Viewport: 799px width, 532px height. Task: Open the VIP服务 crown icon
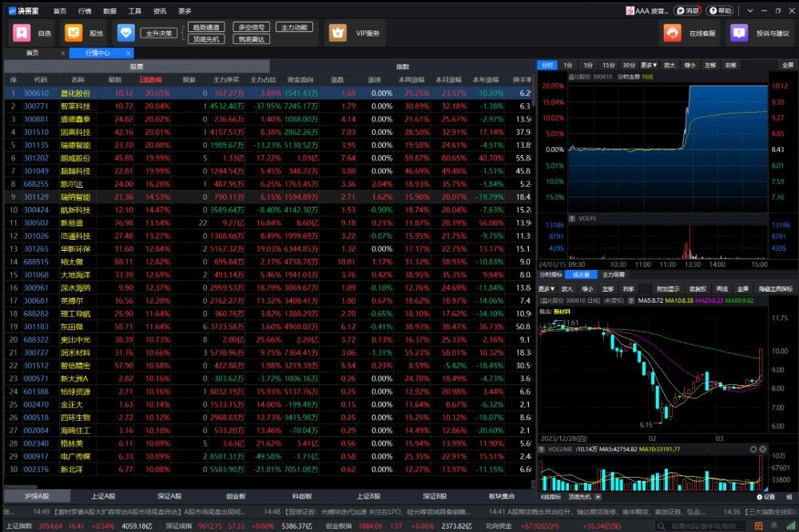pos(338,34)
